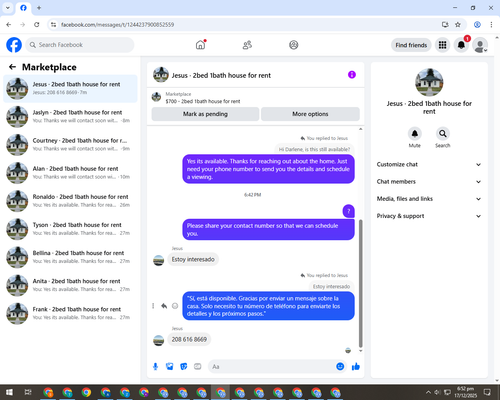Expand the Chat members section

429,182
